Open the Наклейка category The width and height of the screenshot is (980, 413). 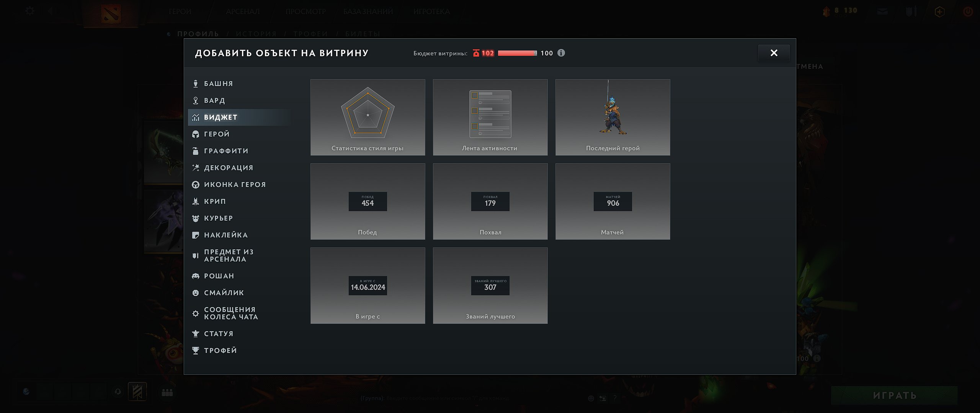coord(239,235)
